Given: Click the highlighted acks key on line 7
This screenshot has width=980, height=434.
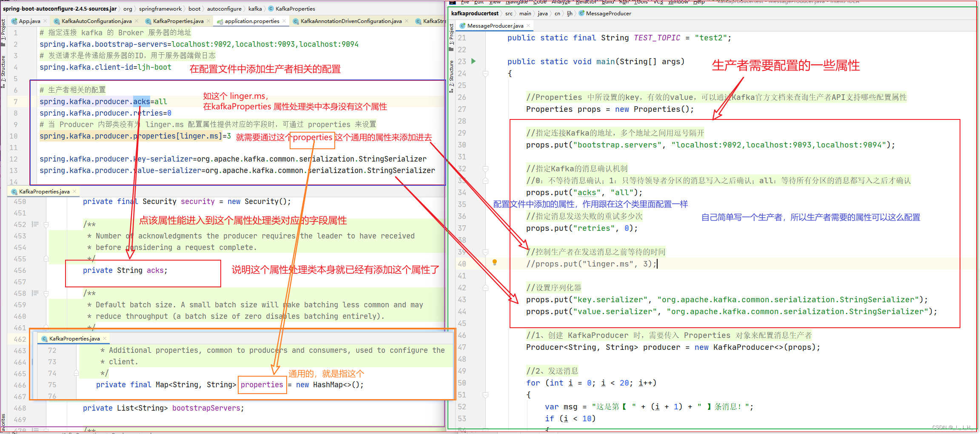Looking at the screenshot, I should click(x=142, y=101).
